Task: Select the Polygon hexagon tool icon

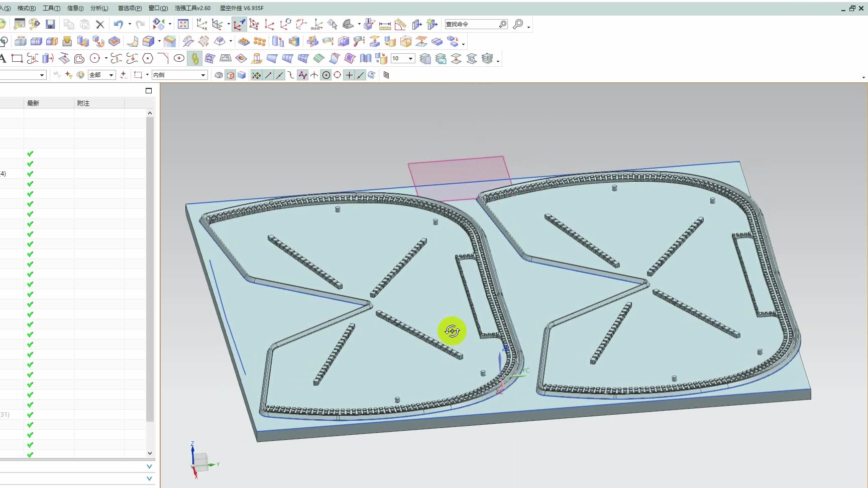Action: tap(148, 59)
